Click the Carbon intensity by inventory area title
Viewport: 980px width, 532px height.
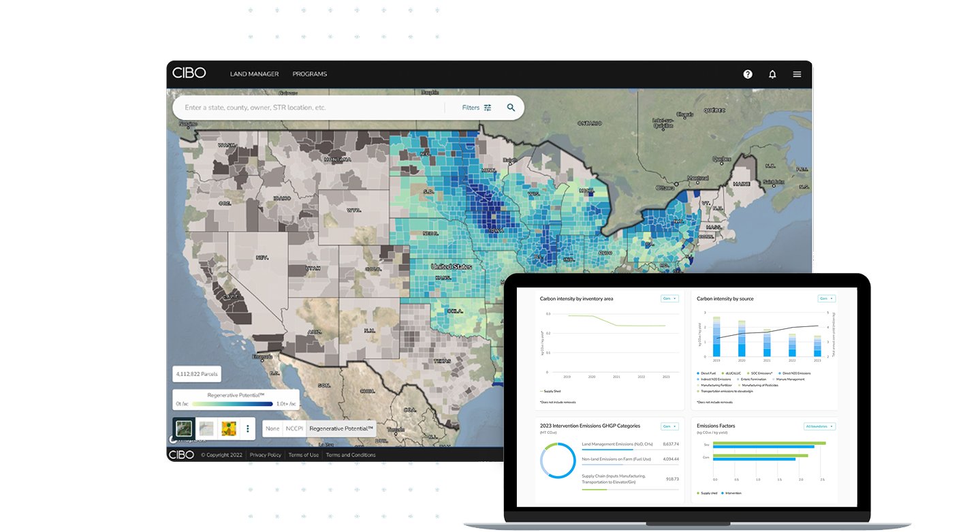pyautogui.click(x=576, y=298)
